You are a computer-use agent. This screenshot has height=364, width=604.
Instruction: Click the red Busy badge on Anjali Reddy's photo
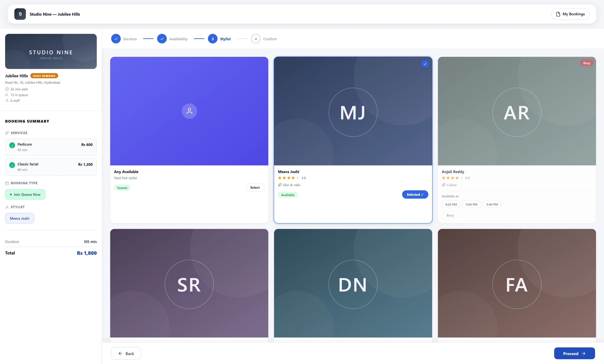587,63
